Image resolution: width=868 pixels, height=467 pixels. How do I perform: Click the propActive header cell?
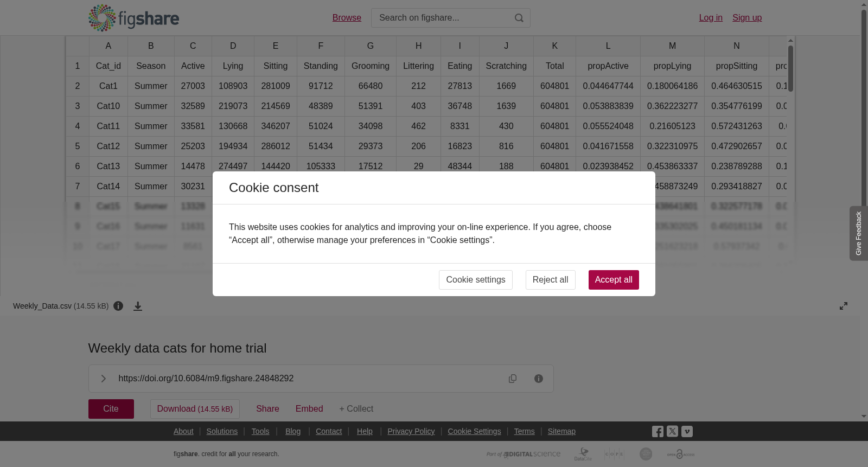(x=608, y=66)
